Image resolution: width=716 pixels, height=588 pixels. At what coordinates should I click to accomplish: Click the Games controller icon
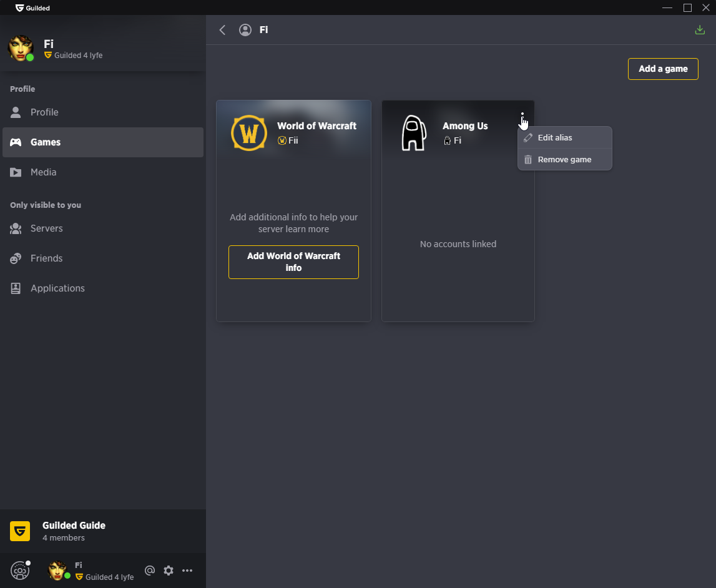[16, 142]
